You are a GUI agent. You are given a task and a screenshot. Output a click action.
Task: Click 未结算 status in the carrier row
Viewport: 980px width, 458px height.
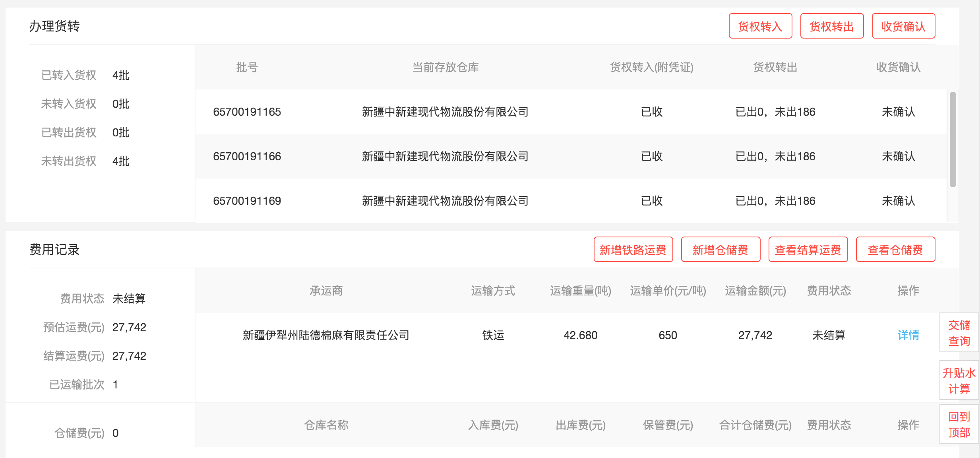[x=829, y=335]
